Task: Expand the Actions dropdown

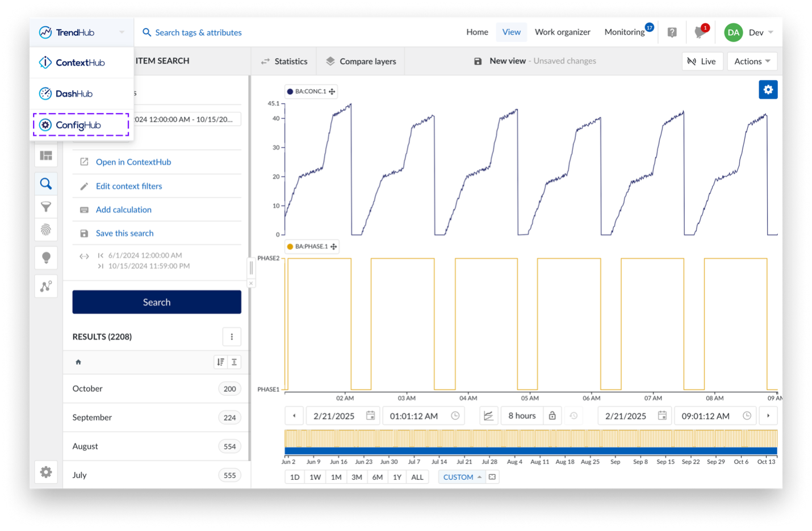Action: click(x=752, y=61)
